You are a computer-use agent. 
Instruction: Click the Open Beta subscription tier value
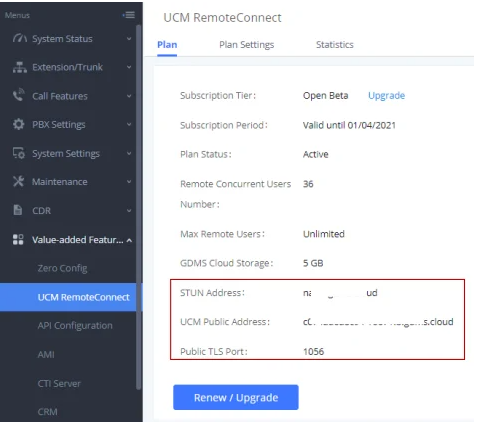[x=325, y=96]
